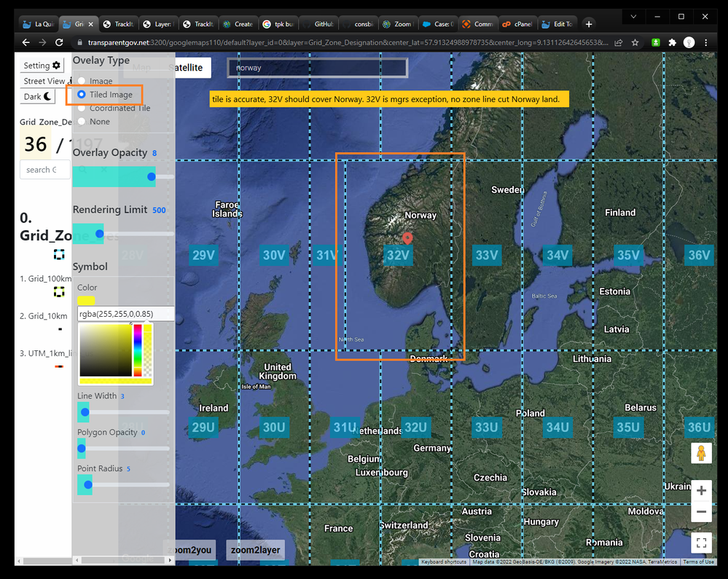Open the browser extensions puzzle icon
Image resolution: width=728 pixels, height=579 pixels.
(x=672, y=43)
